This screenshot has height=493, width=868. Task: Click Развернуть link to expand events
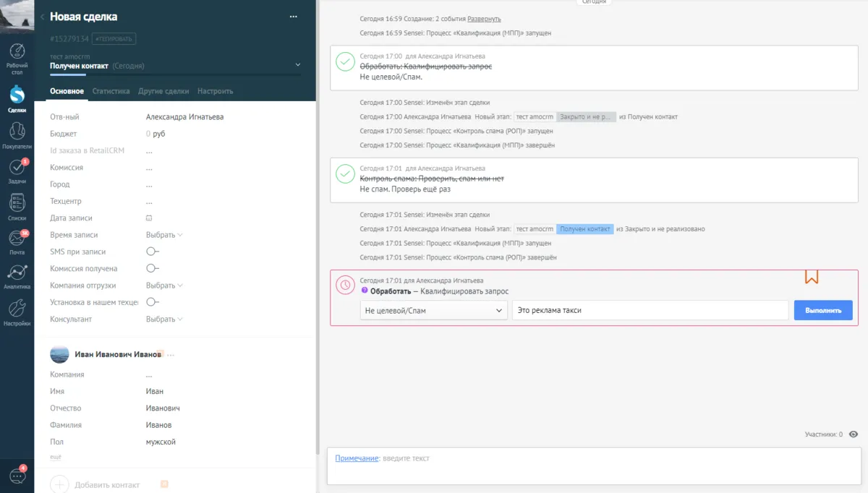484,19
